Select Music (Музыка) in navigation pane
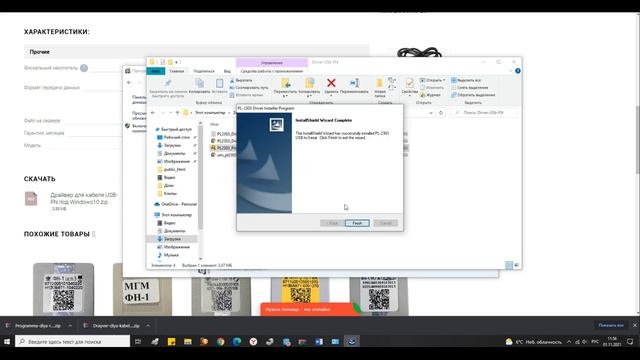 coord(168,255)
